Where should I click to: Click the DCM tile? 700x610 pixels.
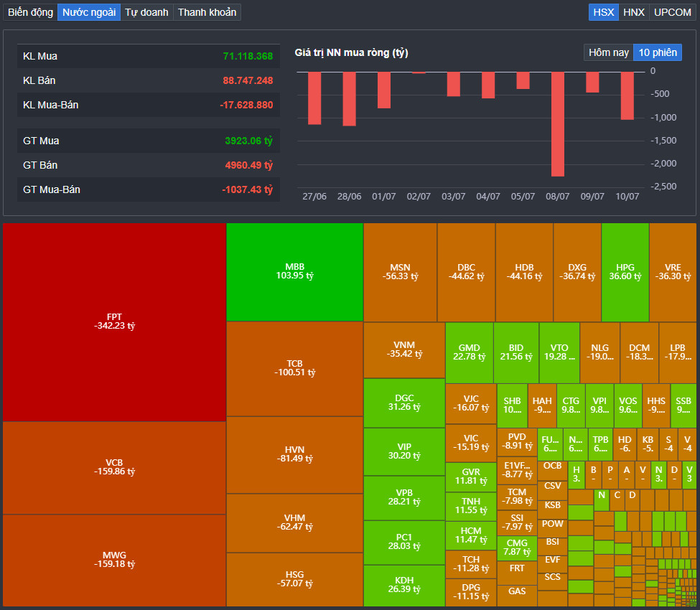click(639, 352)
